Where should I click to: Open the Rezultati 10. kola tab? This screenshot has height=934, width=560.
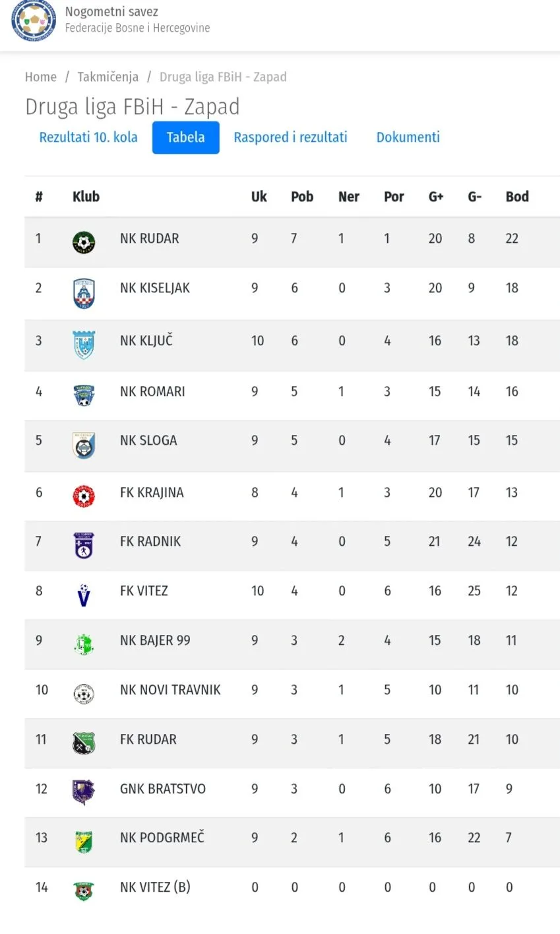[88, 137]
